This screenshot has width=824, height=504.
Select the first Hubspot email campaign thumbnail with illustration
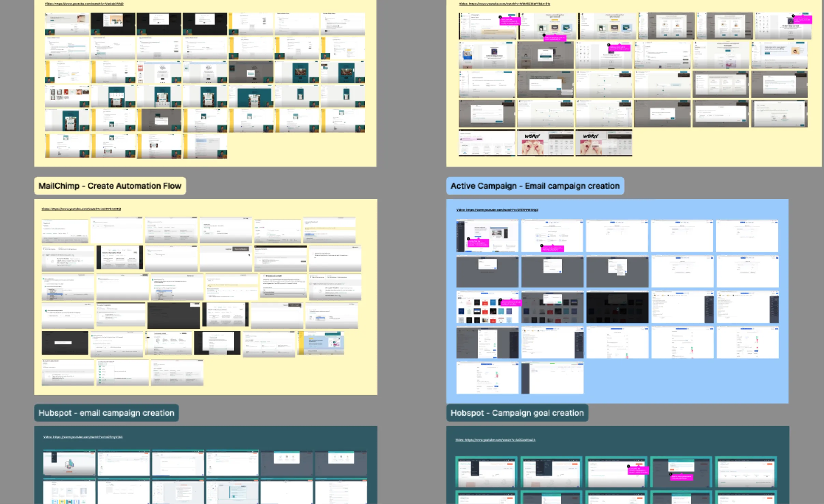tap(69, 463)
